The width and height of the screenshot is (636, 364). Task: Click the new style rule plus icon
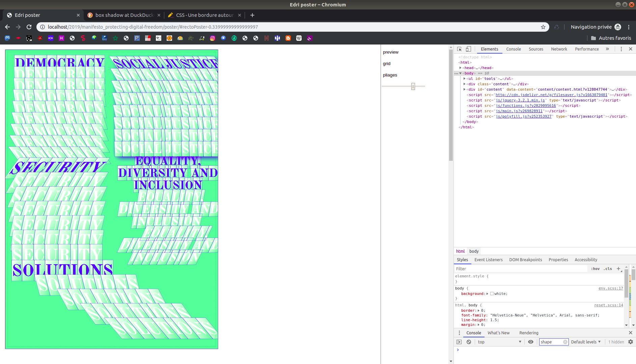(618, 269)
